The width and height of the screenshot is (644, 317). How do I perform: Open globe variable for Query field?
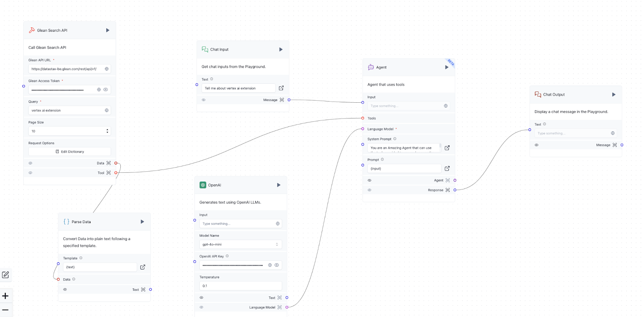107,110
